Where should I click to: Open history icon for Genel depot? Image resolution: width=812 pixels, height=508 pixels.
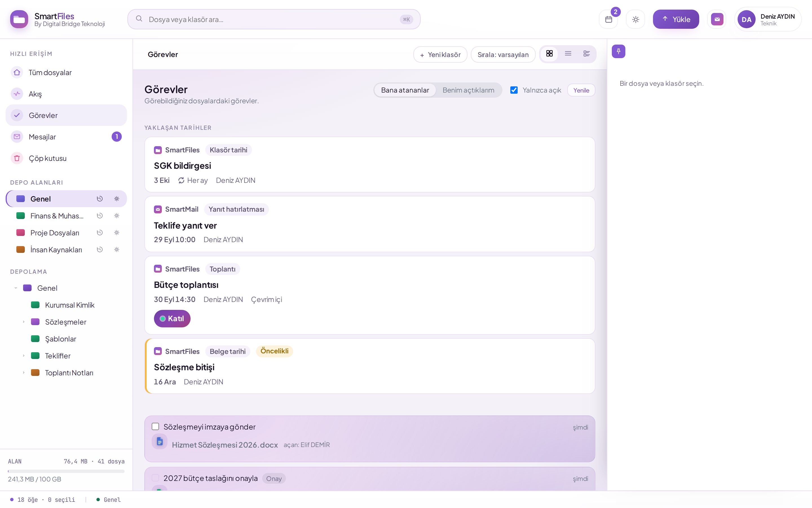[x=100, y=199]
